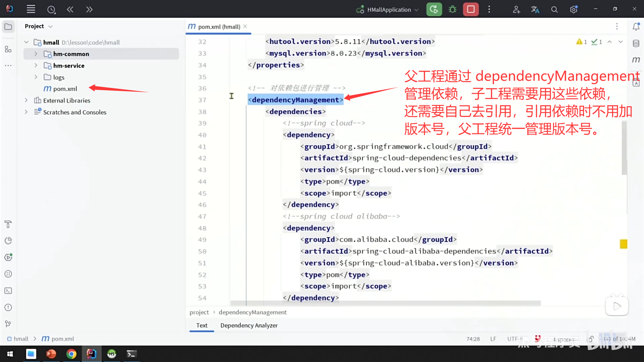Expand the hm-common module folder

coord(36,54)
